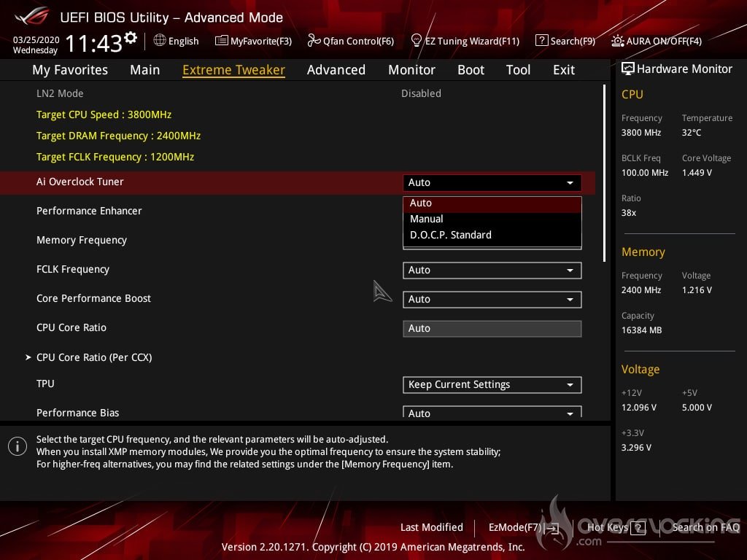The width and height of the screenshot is (747, 560).
Task: Click the 03/25/2020 date text
Action: tap(36, 39)
